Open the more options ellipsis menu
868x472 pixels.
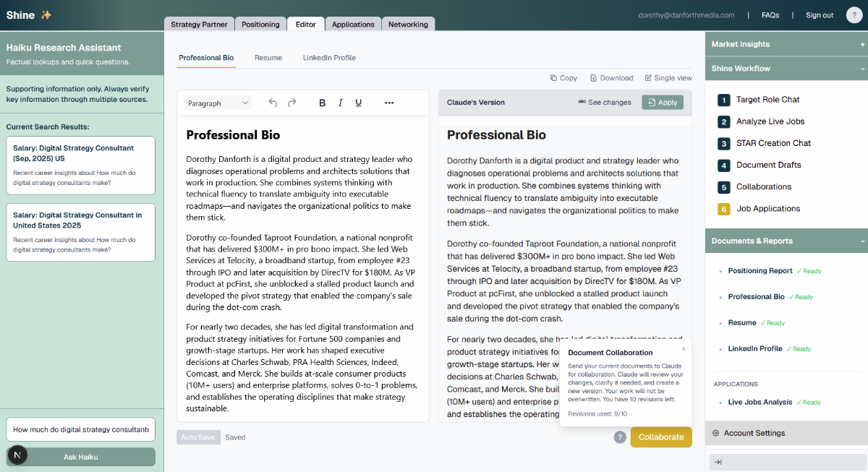(389, 103)
